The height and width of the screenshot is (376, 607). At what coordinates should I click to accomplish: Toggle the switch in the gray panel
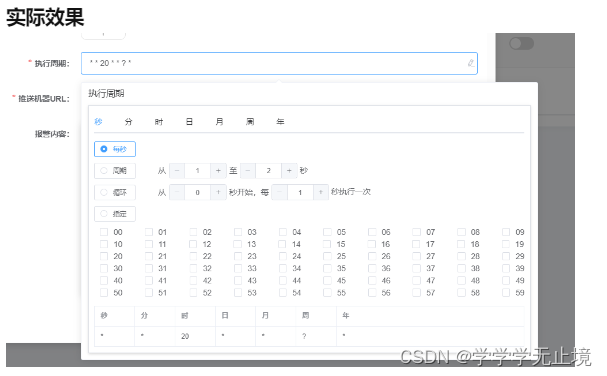pos(521,43)
